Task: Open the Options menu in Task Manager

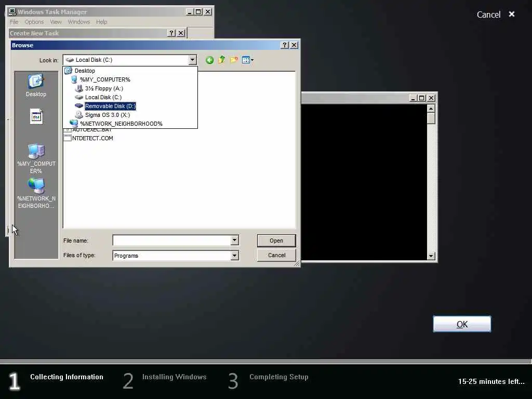Action: 34,22
